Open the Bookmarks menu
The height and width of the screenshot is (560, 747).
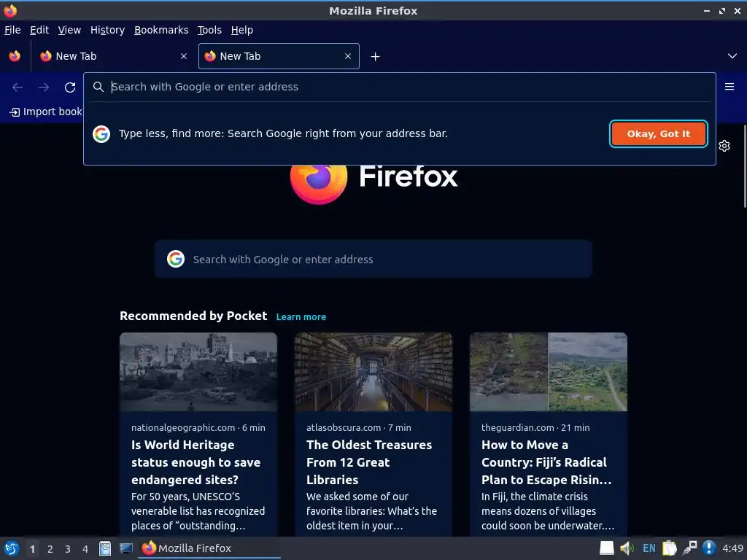coord(161,30)
